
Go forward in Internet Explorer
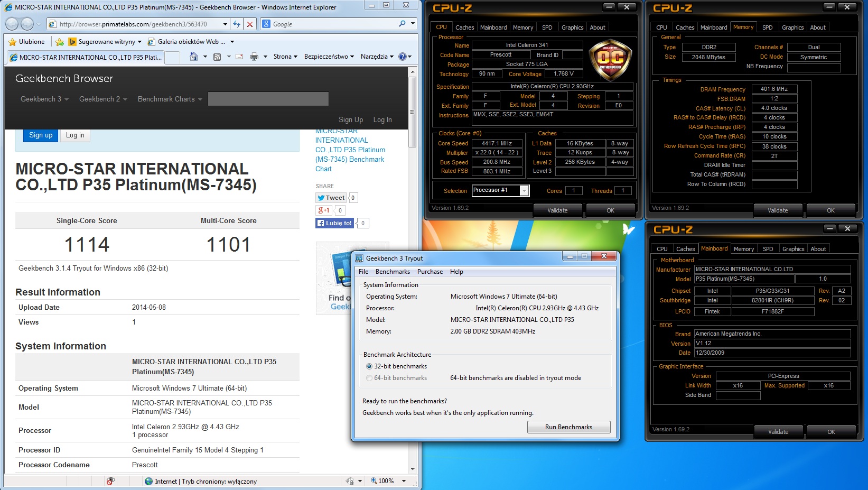27,24
